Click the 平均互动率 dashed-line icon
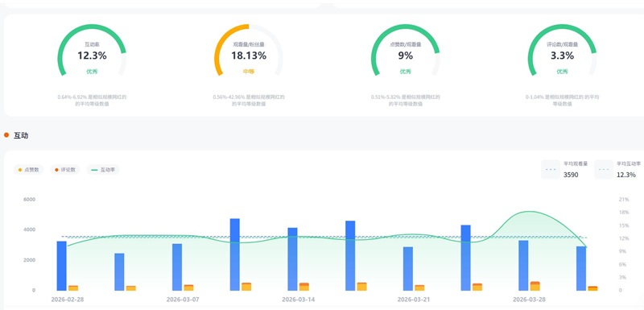The width and height of the screenshot is (644, 310). tap(603, 170)
